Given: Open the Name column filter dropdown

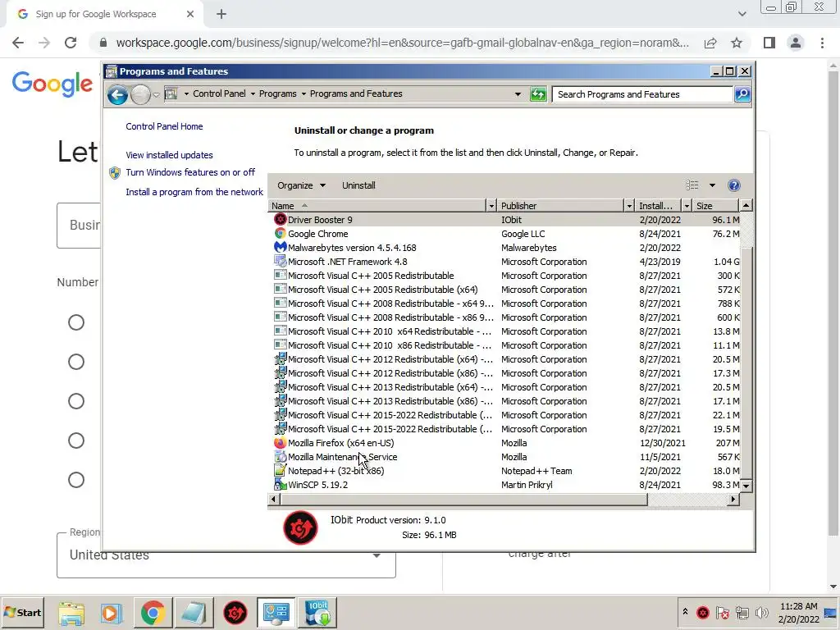Looking at the screenshot, I should pyautogui.click(x=491, y=206).
